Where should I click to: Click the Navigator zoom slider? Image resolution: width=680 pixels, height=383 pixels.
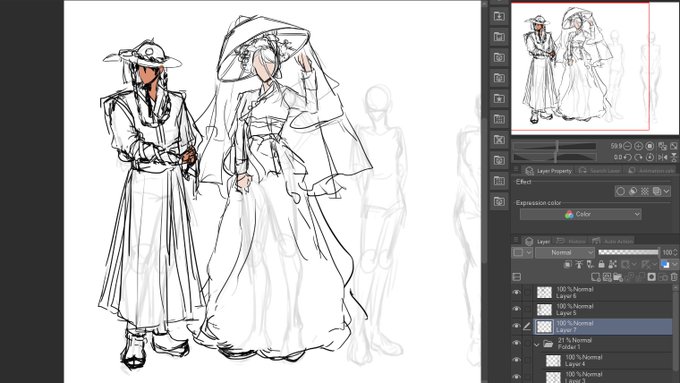coord(555,146)
